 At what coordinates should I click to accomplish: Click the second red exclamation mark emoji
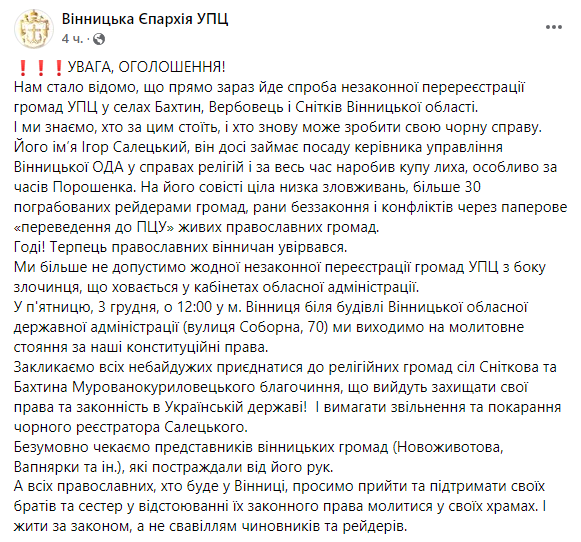(x=41, y=67)
